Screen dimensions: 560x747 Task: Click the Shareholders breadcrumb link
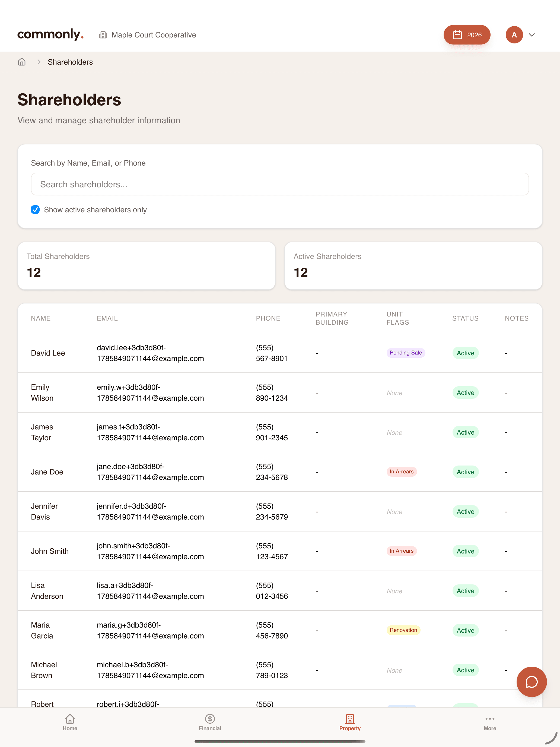(70, 62)
